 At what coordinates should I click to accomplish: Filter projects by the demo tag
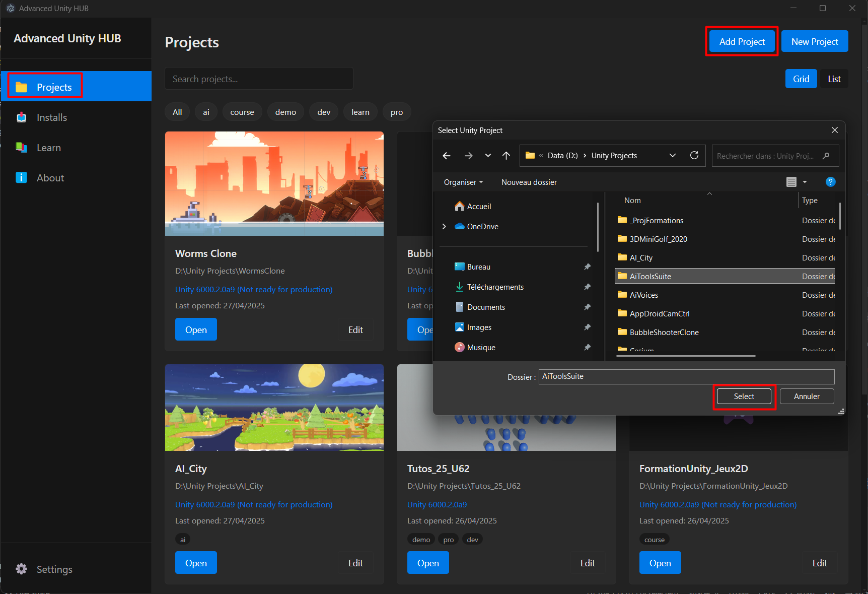pos(285,112)
